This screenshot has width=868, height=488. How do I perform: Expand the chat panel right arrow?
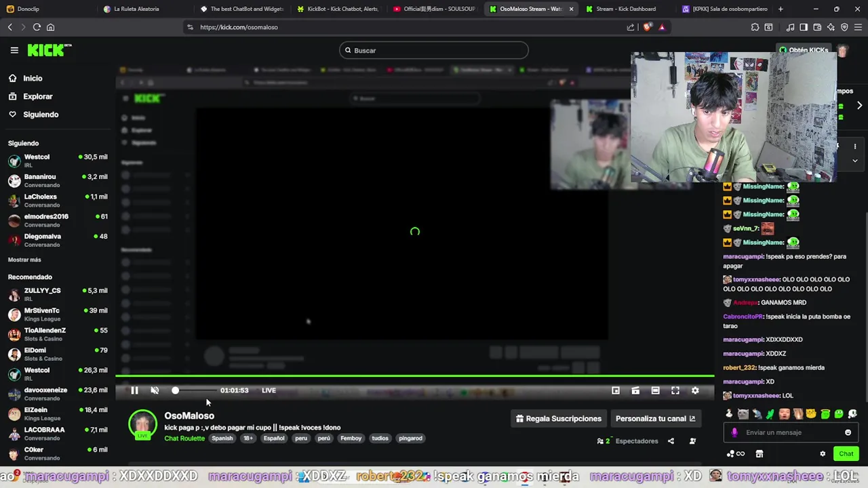(859, 106)
